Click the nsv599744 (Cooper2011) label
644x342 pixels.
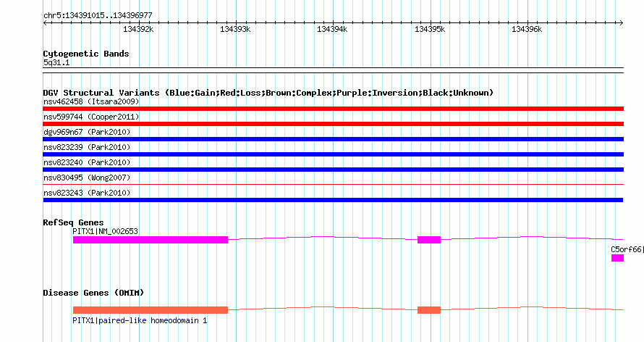(91, 117)
